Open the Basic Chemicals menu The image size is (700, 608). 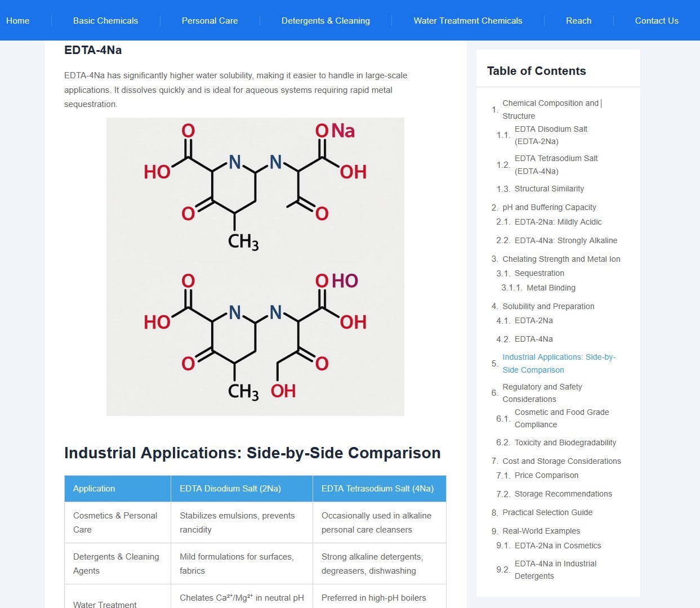click(x=105, y=21)
